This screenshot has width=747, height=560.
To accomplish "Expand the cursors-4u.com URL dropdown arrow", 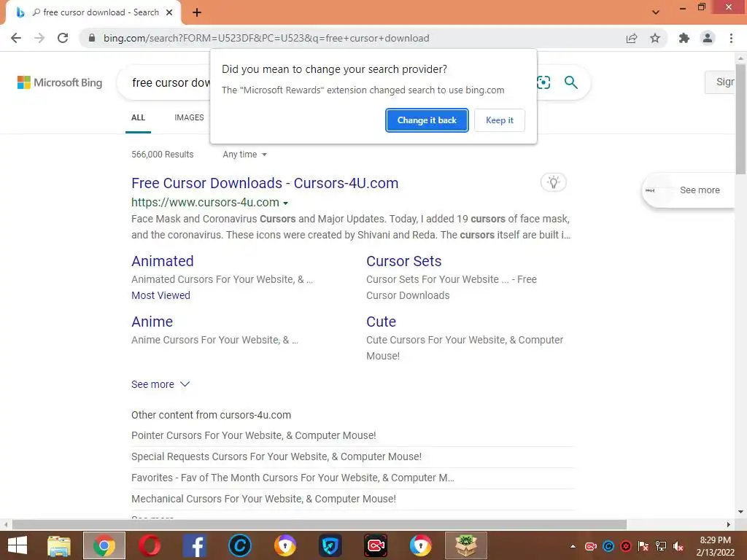I will click(x=285, y=203).
